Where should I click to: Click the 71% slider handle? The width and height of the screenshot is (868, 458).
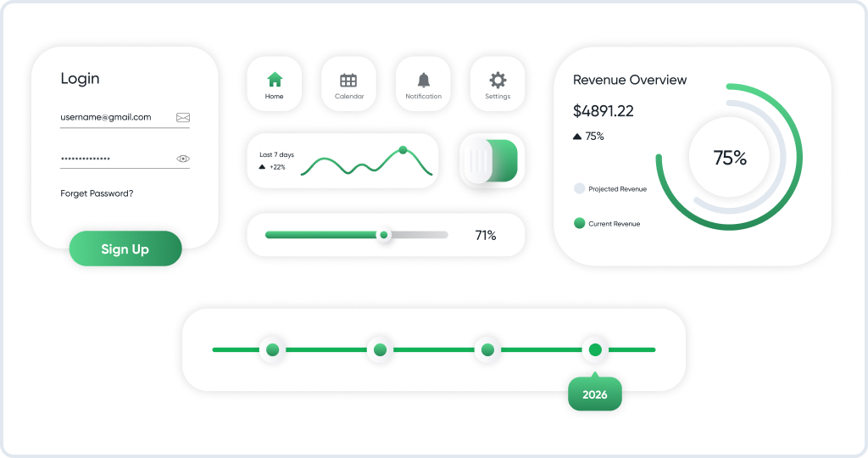(x=383, y=235)
